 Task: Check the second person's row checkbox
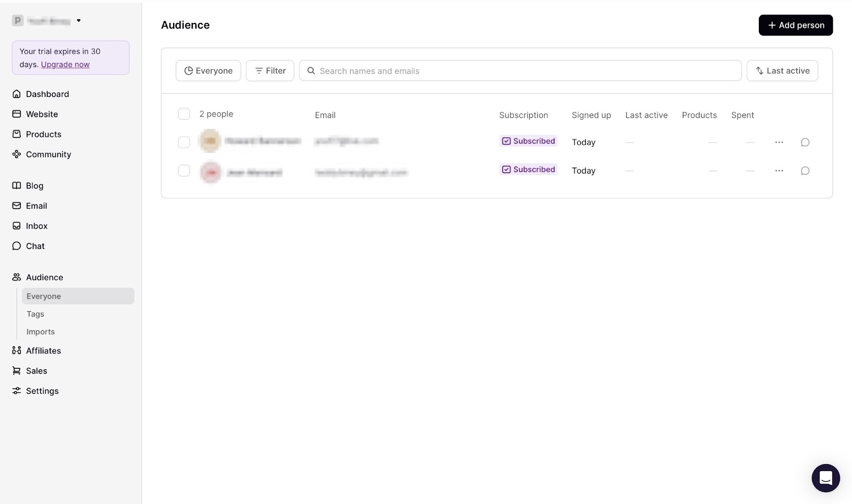[x=184, y=171]
